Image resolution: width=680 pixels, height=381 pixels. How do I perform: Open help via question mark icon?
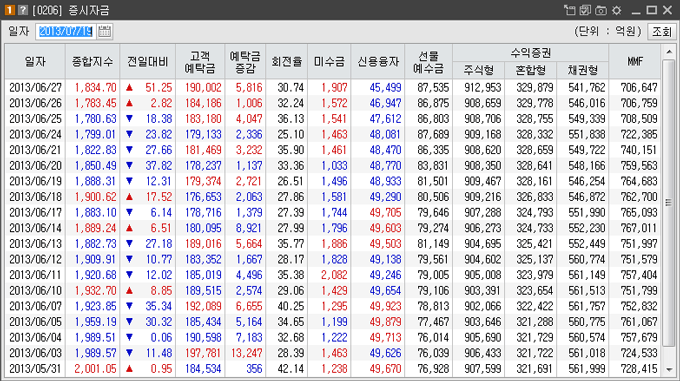click(23, 10)
